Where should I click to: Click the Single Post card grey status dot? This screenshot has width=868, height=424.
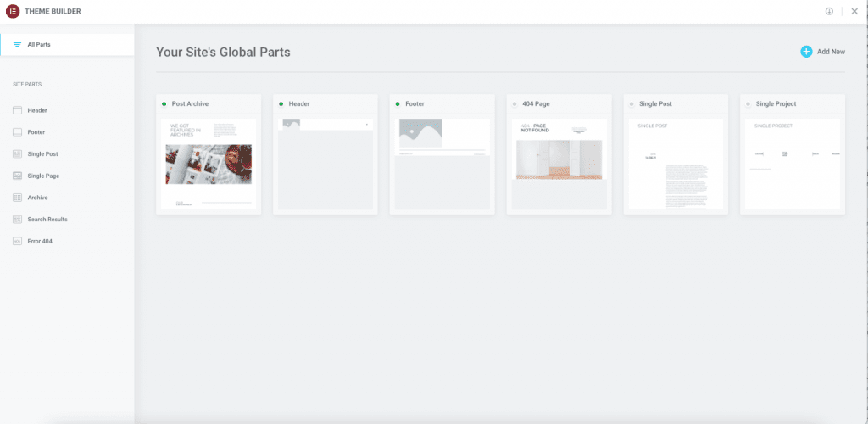tap(632, 104)
